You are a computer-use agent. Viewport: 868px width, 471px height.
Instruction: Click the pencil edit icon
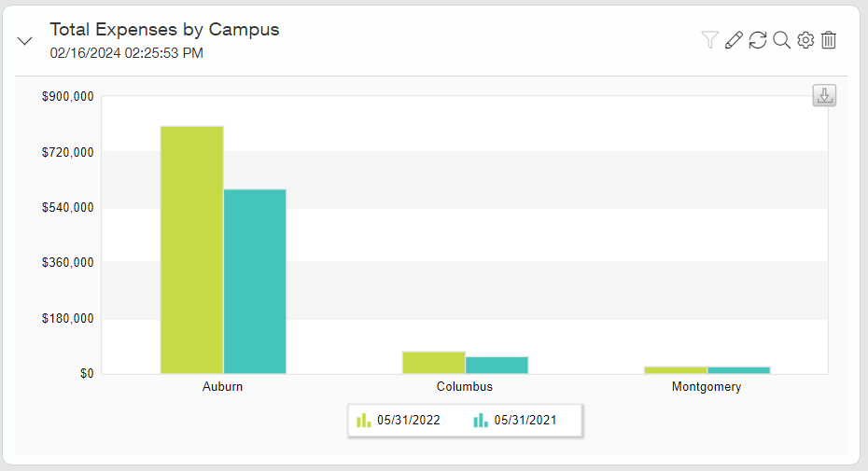coord(734,40)
